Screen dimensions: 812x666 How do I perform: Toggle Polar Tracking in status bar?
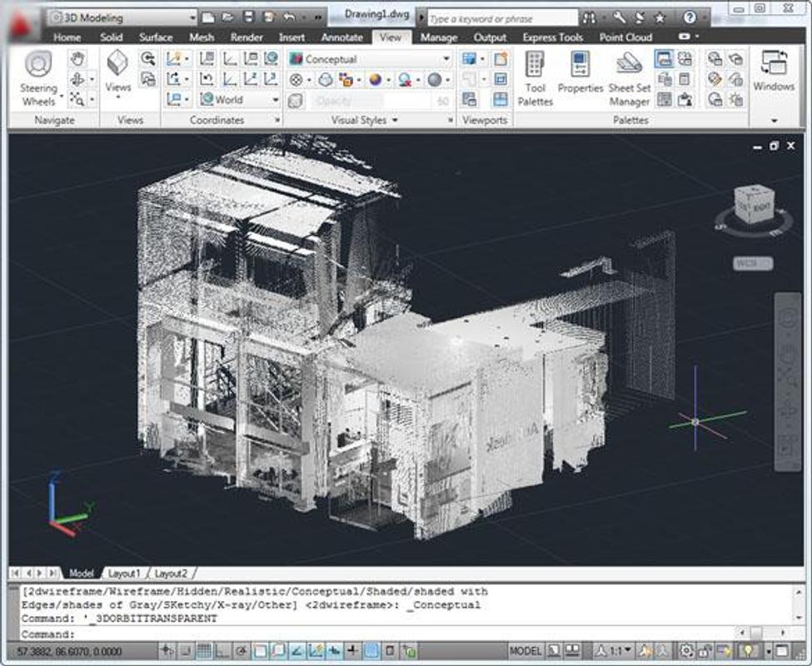coord(242,650)
